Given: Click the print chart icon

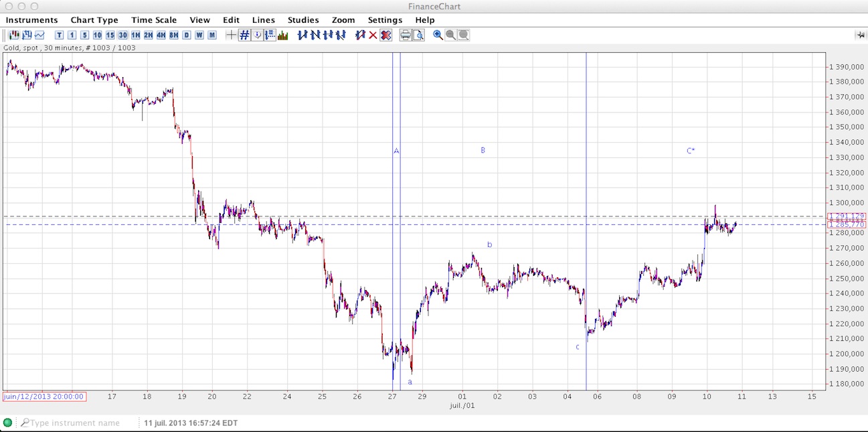Looking at the screenshot, I should tap(406, 35).
